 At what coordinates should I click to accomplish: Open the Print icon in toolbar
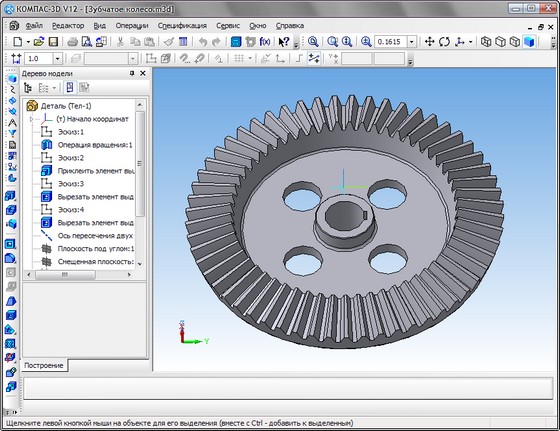click(x=72, y=42)
